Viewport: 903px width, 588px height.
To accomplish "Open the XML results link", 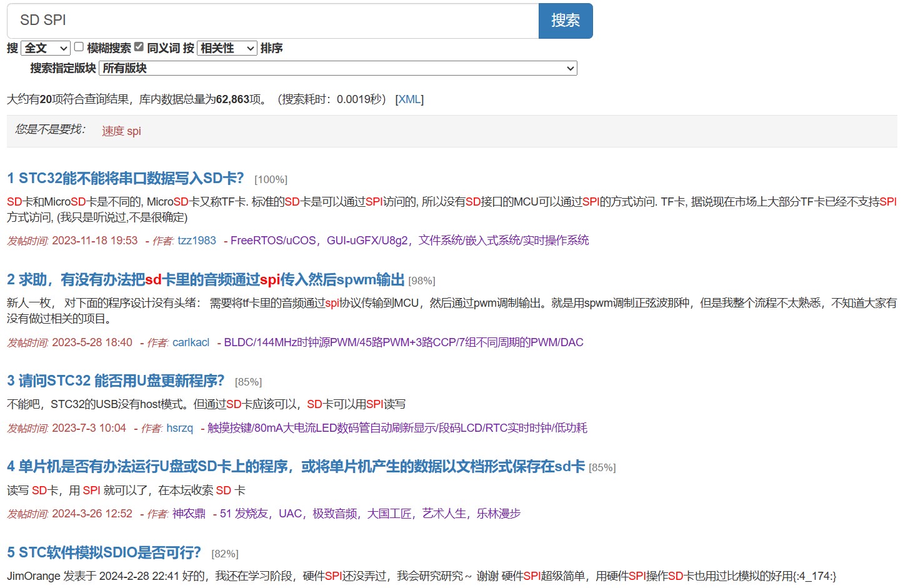I will pos(409,99).
